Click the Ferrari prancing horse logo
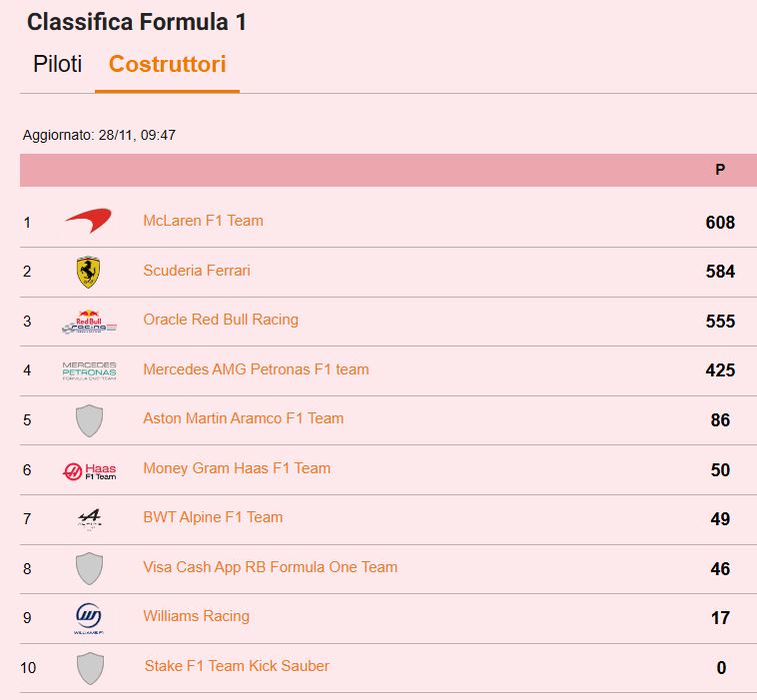Image resolution: width=757 pixels, height=700 pixels. (x=89, y=272)
